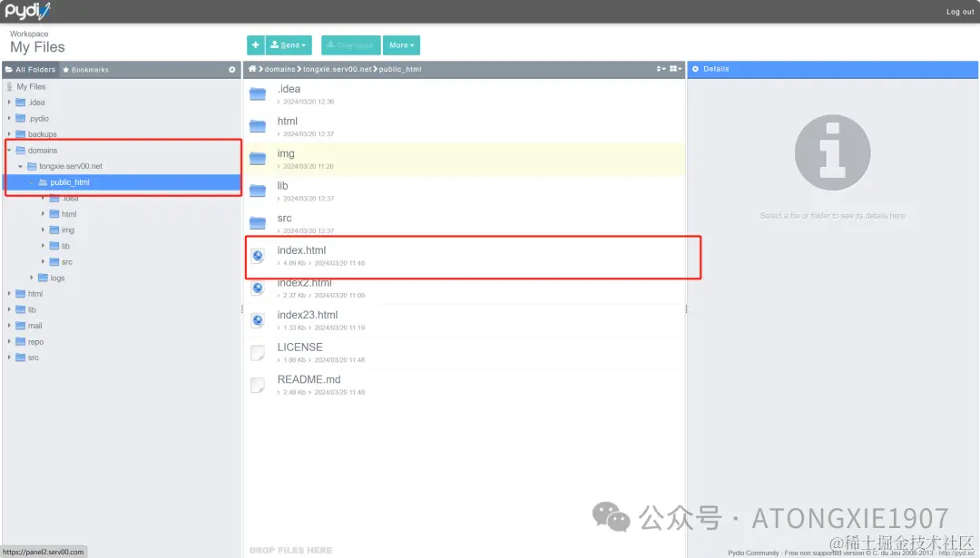Go to home via breadcrumb icon

252,69
